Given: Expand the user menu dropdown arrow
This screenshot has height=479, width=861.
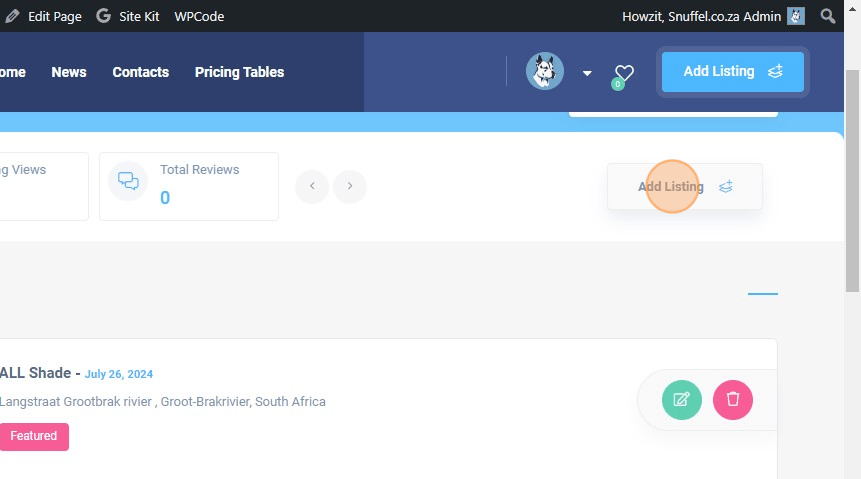Looking at the screenshot, I should [x=587, y=73].
